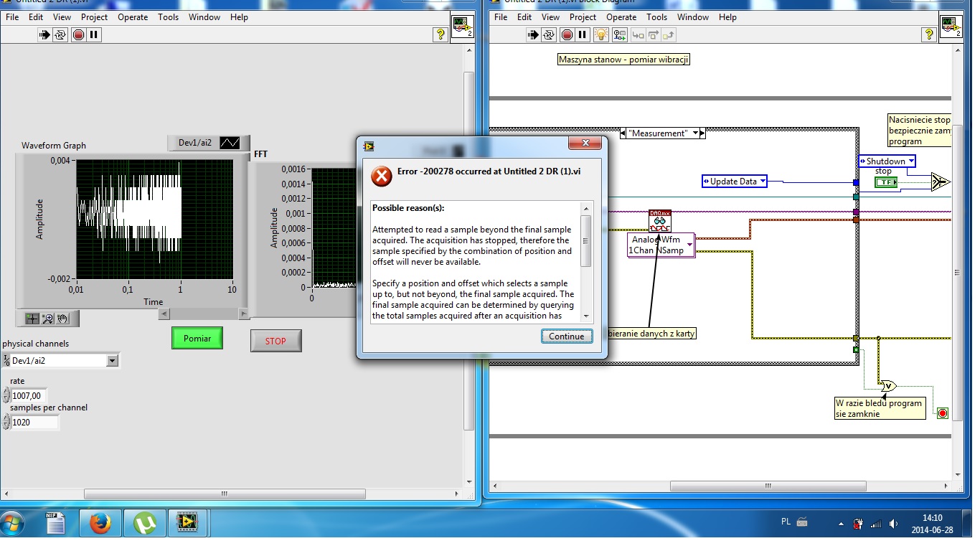This screenshot has height=551, width=980.
Task: Click Abort Execution in the block diagram toolbar
Action: pos(567,34)
